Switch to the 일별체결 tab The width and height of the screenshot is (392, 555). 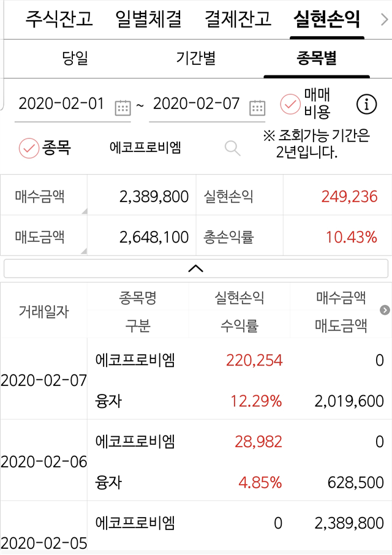click(148, 19)
